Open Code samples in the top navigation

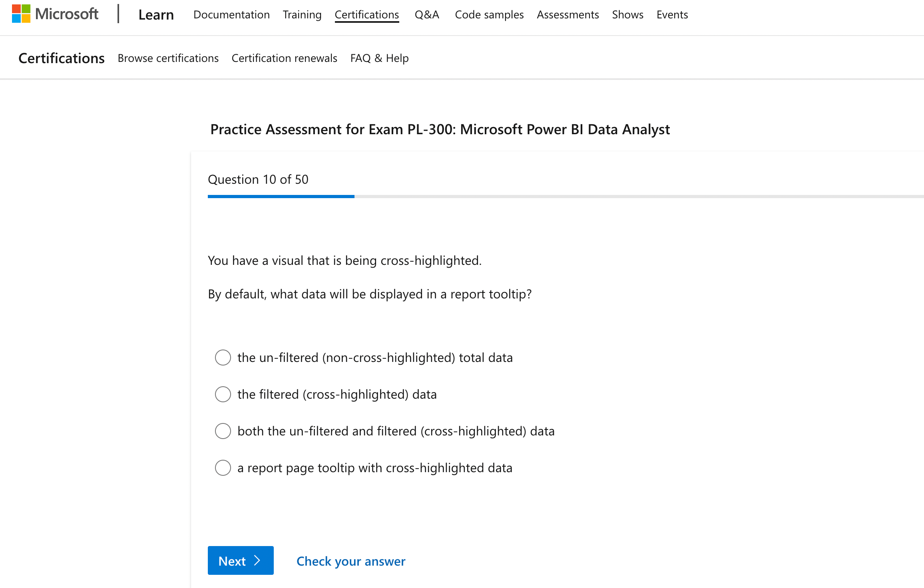pos(489,15)
